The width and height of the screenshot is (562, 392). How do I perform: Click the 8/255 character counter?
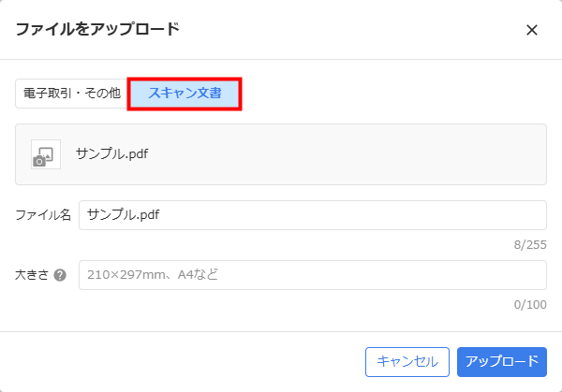pos(530,245)
